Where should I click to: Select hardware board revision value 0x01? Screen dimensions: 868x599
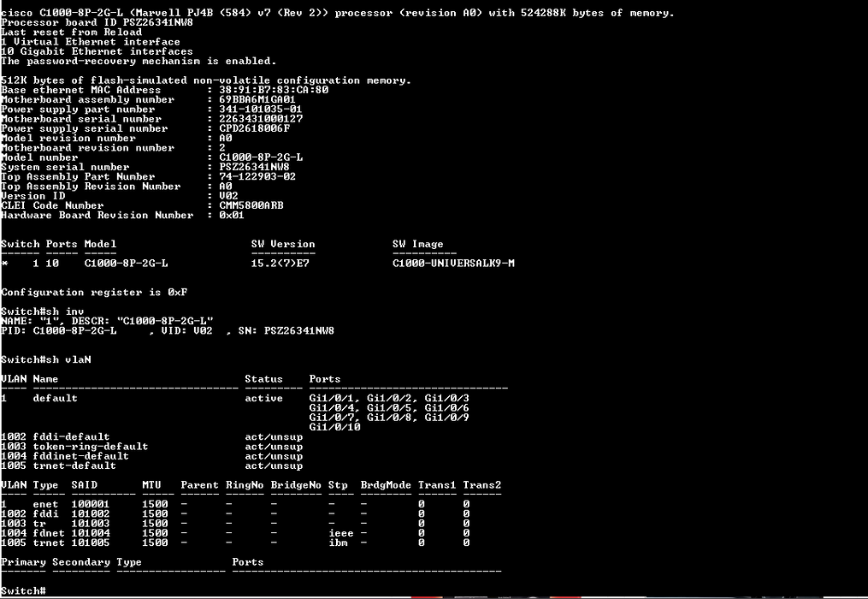click(x=232, y=215)
